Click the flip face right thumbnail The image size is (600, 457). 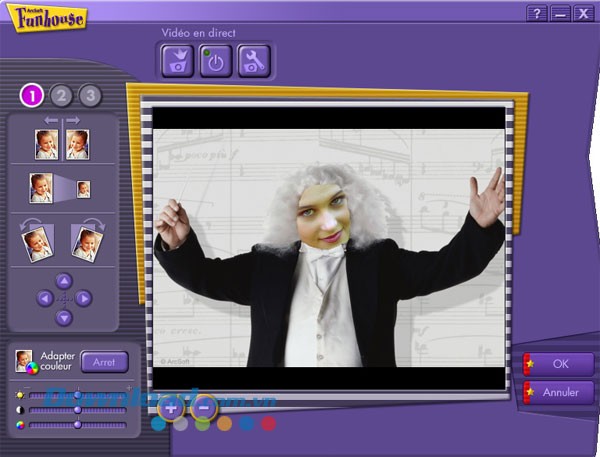[77, 145]
